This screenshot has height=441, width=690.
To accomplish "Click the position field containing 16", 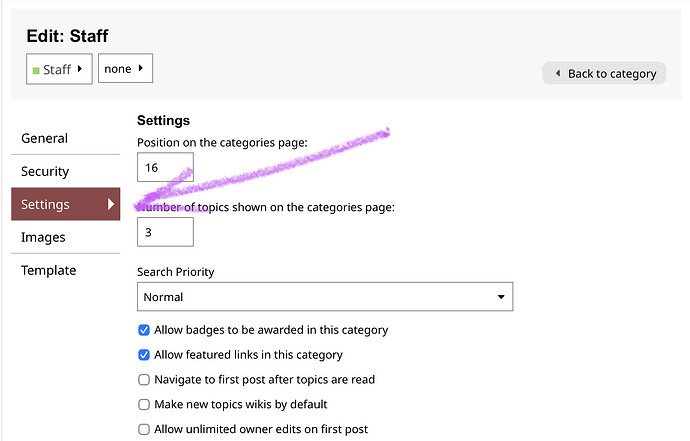I will pos(165,167).
